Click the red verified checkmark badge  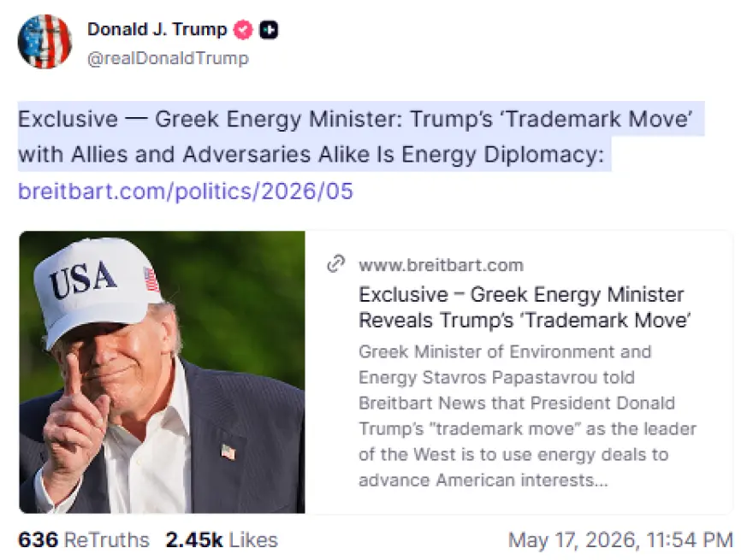(x=243, y=30)
